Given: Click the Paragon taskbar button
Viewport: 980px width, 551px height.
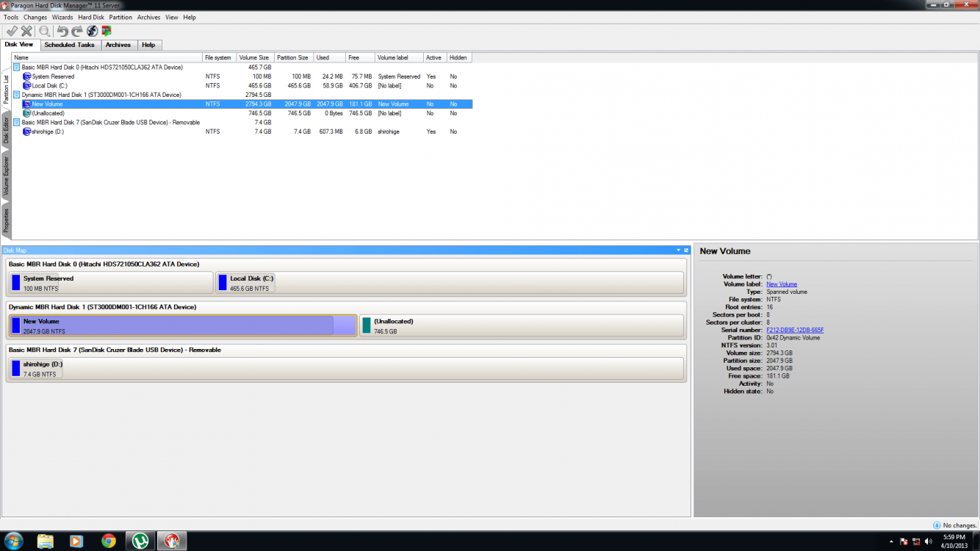Looking at the screenshot, I should [172, 541].
